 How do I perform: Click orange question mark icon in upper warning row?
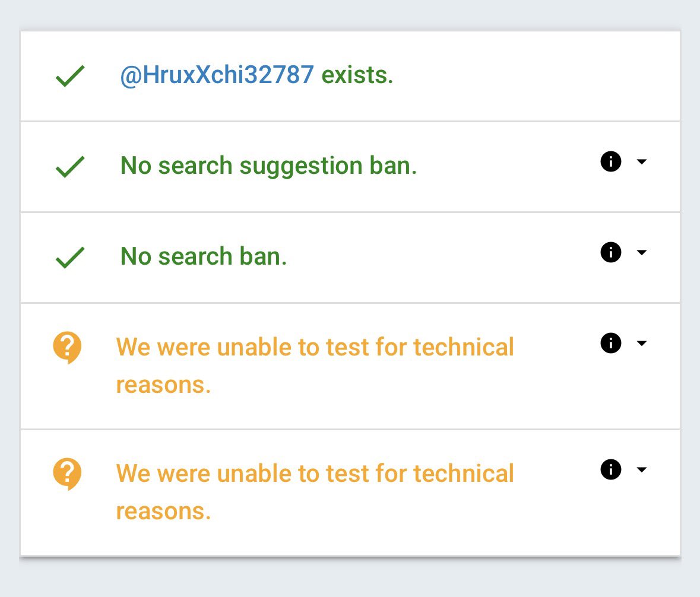tap(67, 347)
